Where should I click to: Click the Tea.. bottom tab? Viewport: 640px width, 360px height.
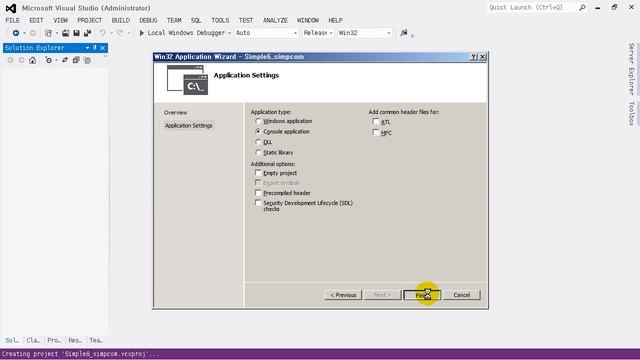96,340
